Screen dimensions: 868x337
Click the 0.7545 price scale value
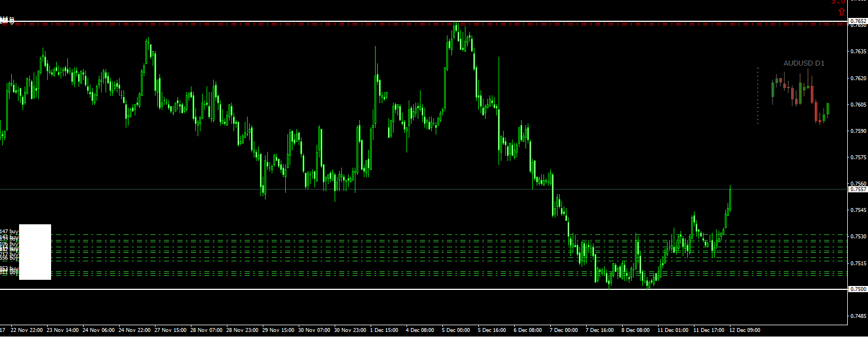click(x=858, y=210)
